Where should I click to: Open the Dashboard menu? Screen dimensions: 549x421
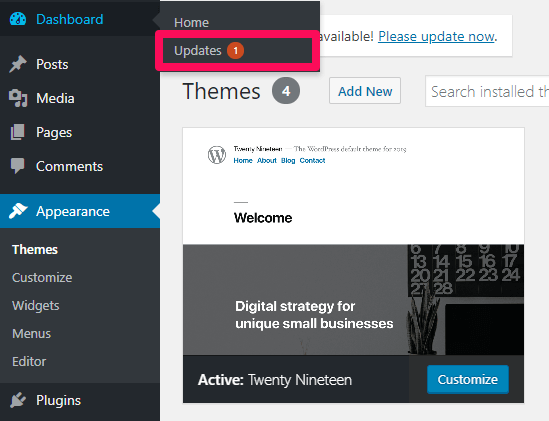80,19
